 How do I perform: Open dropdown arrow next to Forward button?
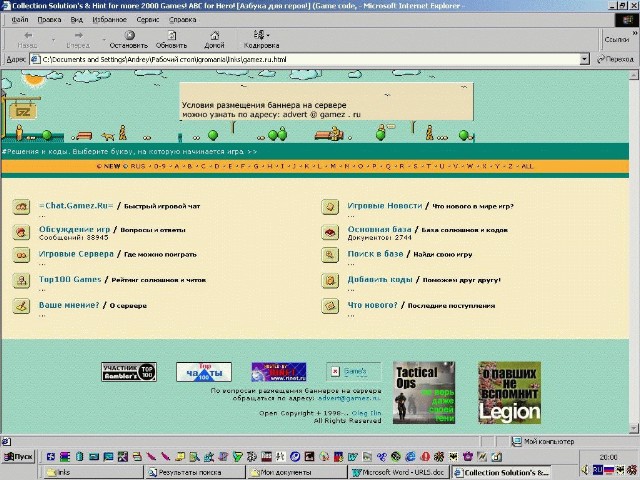(104, 40)
